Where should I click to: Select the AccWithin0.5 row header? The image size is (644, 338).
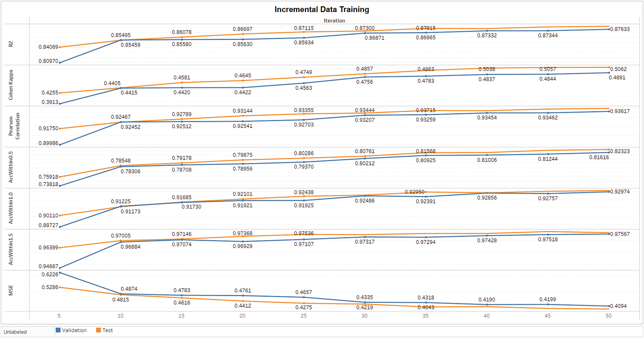tap(11, 167)
